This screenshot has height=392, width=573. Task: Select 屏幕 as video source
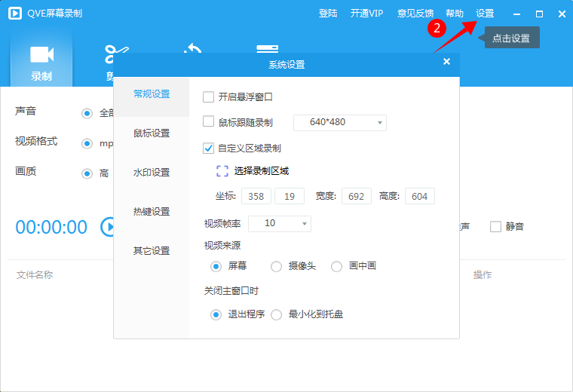click(x=216, y=266)
